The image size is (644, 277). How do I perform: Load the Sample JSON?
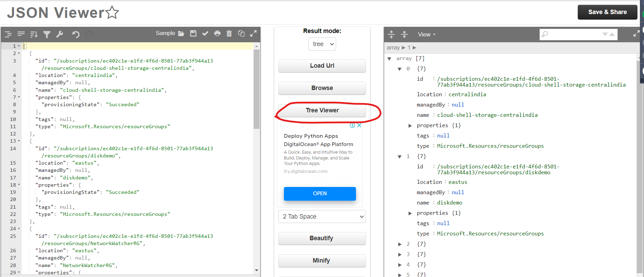pos(165,33)
